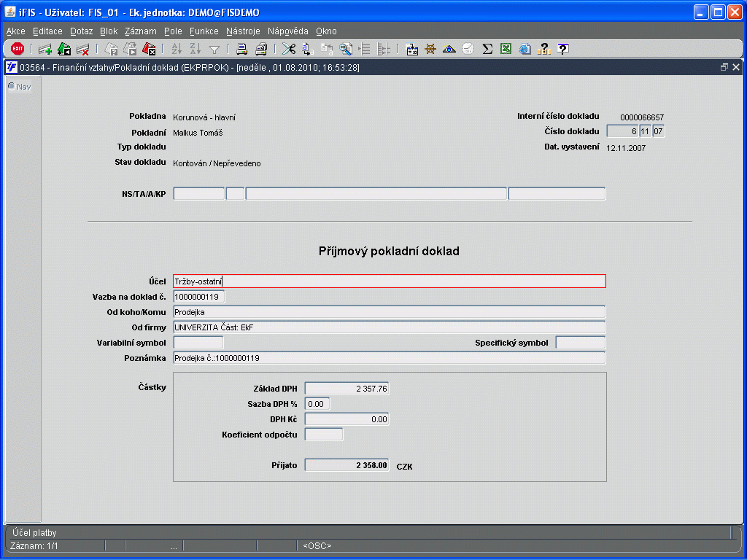Click the ship wheel icon
This screenshot has width=747, height=560.
430,49
